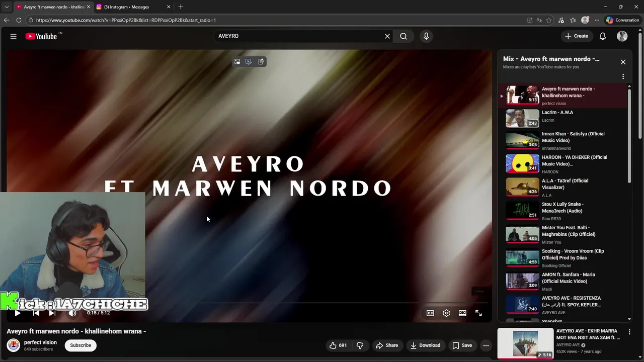Click the search magnifier button
The height and width of the screenshot is (362, 644).
point(404,36)
